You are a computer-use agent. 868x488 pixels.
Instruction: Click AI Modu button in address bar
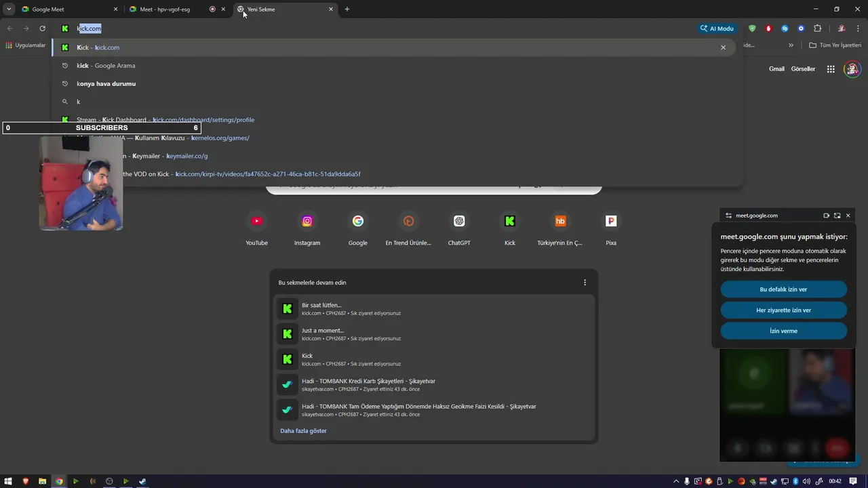point(718,28)
